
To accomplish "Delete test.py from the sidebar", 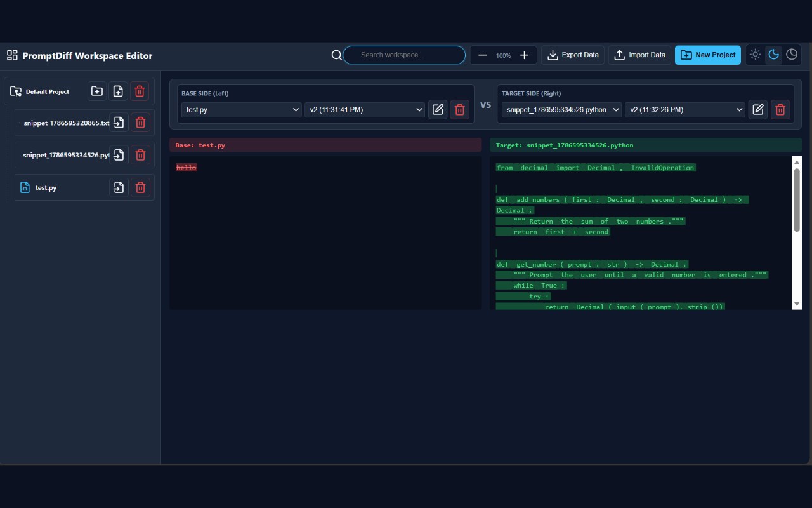I will click(140, 187).
